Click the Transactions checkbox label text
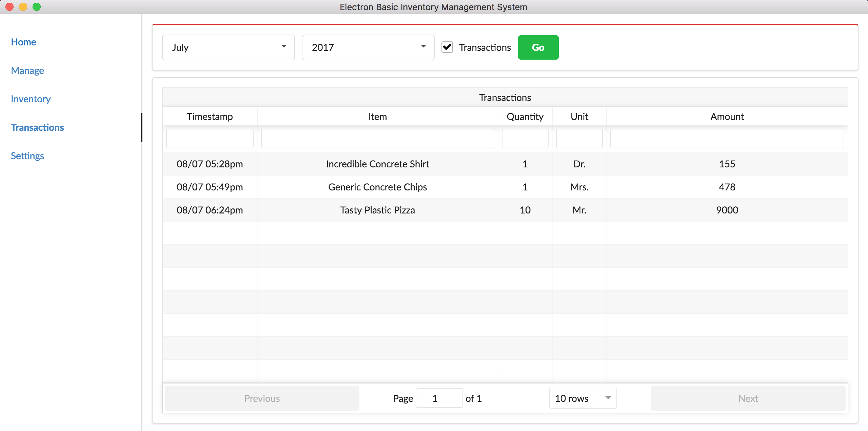Screen dimensions: 868x431 click(485, 47)
